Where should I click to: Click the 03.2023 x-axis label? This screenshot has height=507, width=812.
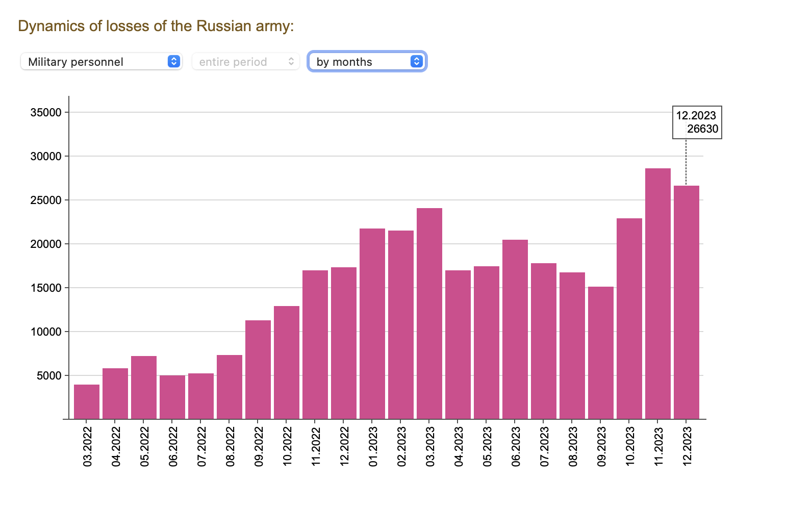pos(430,447)
